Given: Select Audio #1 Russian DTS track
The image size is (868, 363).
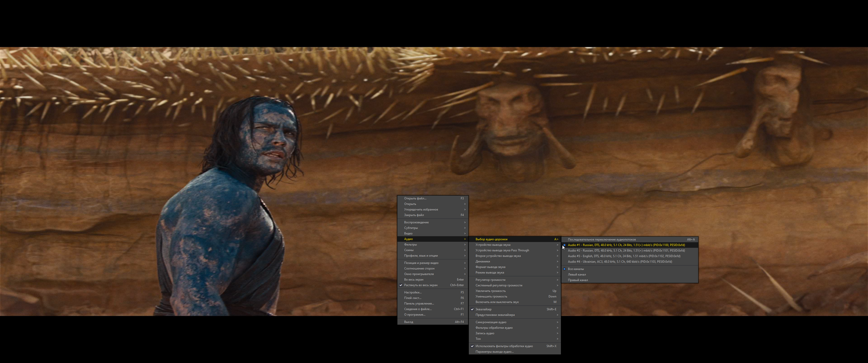Looking at the screenshot, I should click(630, 245).
